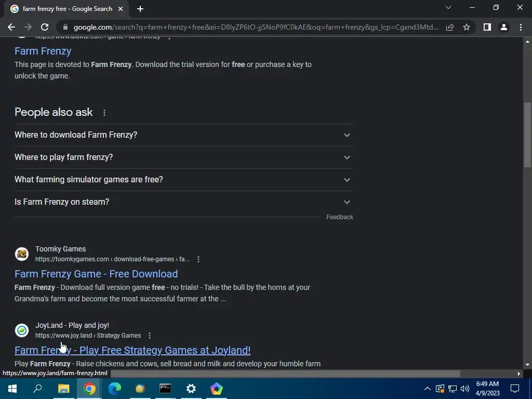The image size is (532, 399).
Task: Click the toomkygames.com URL breadcrumb
Action: tap(112, 259)
